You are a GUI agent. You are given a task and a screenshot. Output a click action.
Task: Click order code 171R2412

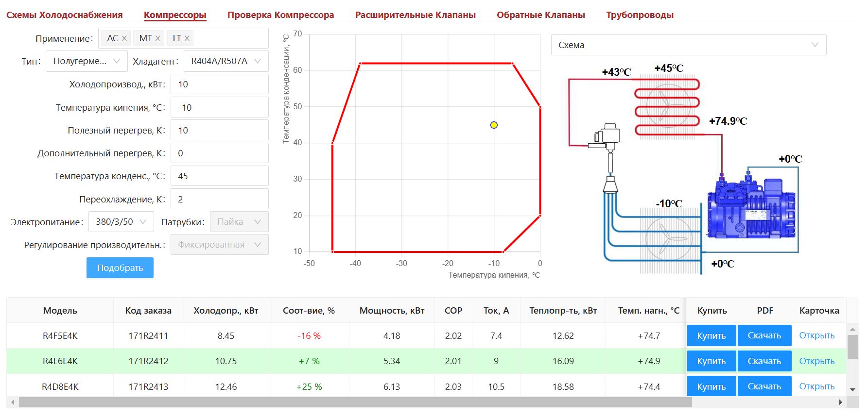point(148,361)
